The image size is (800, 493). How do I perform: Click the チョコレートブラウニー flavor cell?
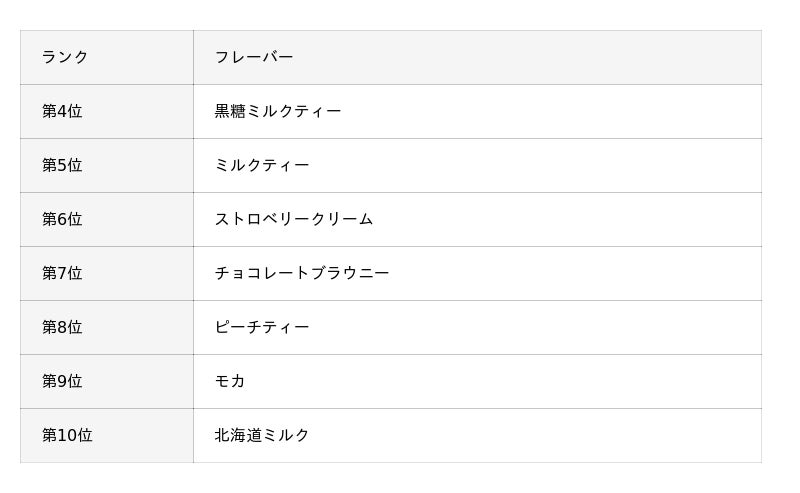(x=302, y=273)
